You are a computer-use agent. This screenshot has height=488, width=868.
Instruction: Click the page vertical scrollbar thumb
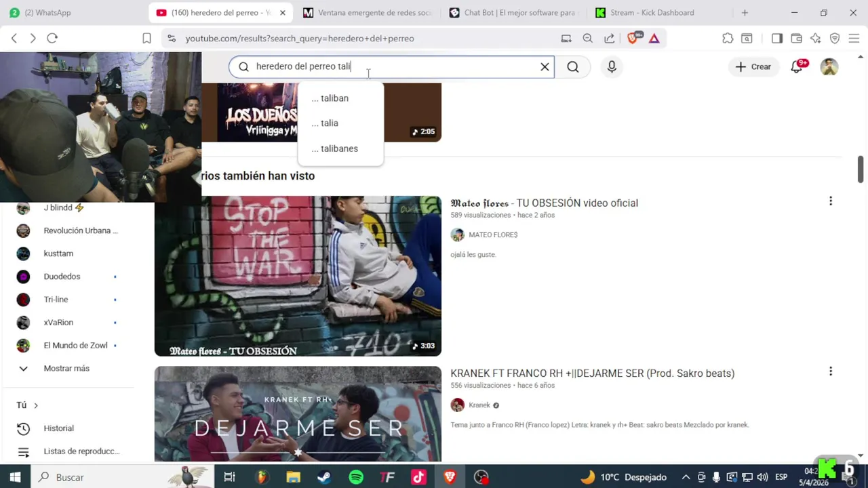861,169
